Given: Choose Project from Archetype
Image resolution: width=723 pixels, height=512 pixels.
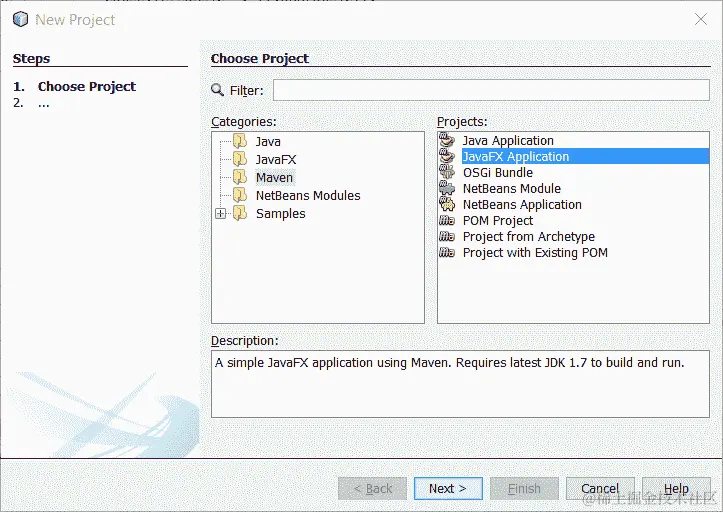Looking at the screenshot, I should click(x=529, y=237).
